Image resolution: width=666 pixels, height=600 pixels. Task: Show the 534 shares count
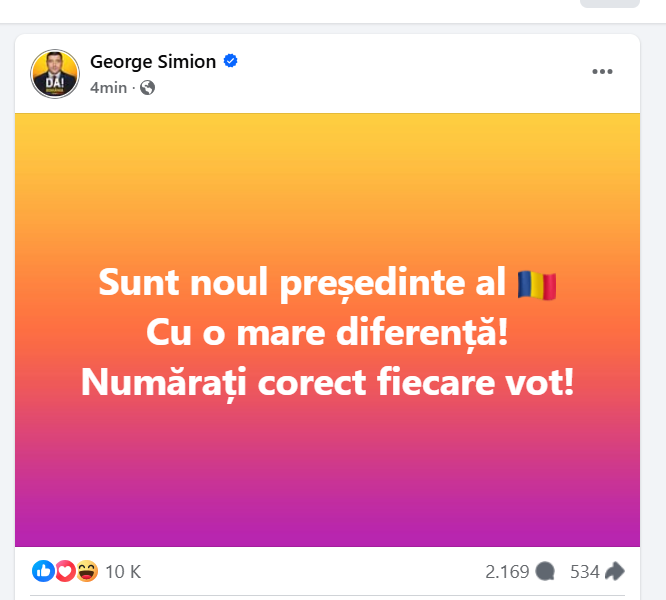click(x=584, y=572)
